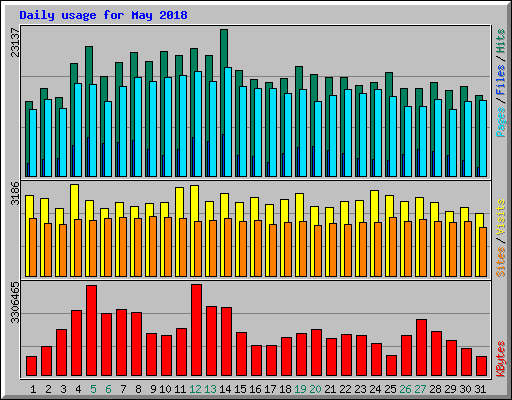Select day label 1 on the axis
The width and height of the screenshot is (512, 400).
pyautogui.click(x=33, y=389)
